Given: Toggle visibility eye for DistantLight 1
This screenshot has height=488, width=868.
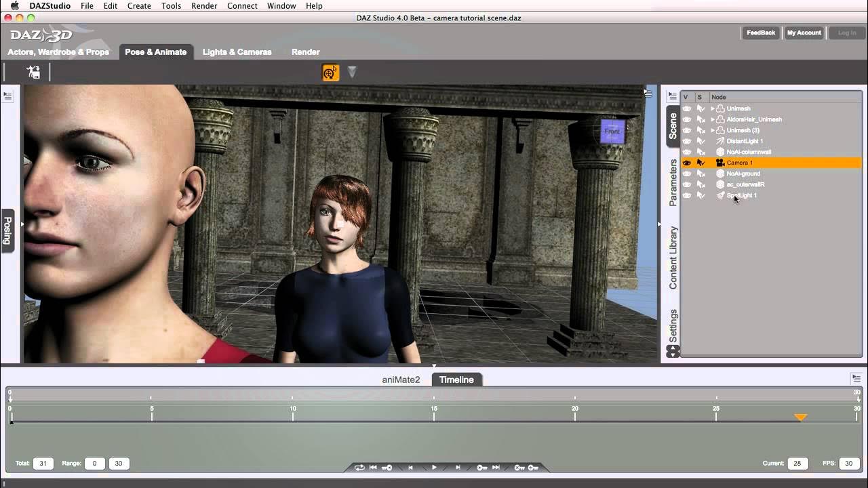Looking at the screenshot, I should 687,141.
